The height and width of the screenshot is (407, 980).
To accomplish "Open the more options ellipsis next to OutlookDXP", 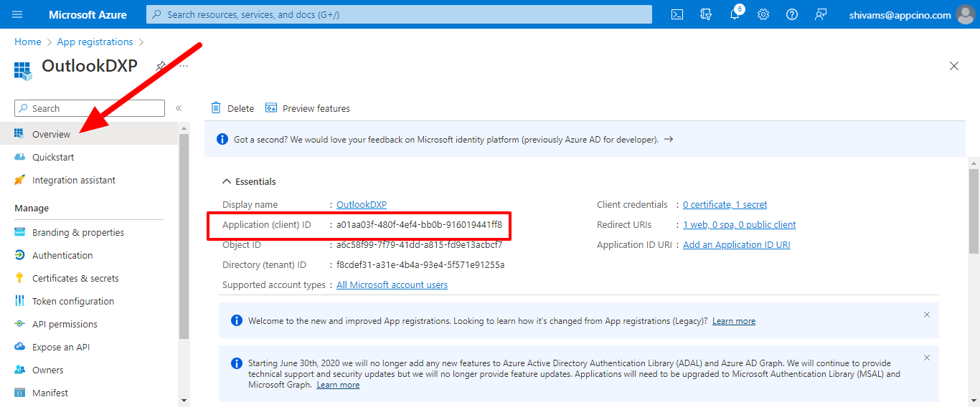I will [x=183, y=66].
